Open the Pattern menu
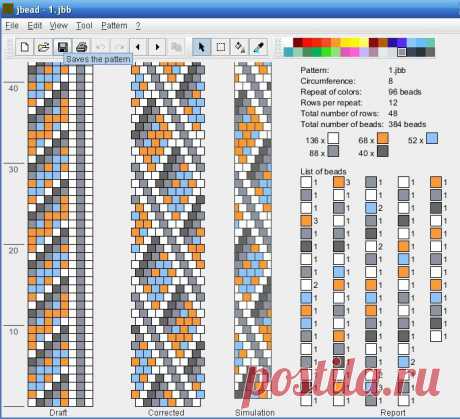 [x=114, y=26]
